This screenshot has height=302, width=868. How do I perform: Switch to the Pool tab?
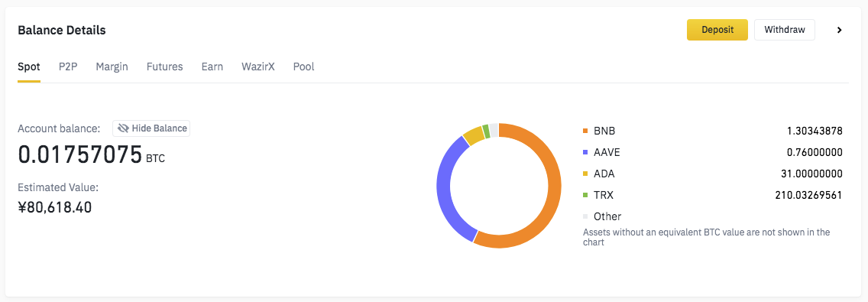pyautogui.click(x=304, y=67)
